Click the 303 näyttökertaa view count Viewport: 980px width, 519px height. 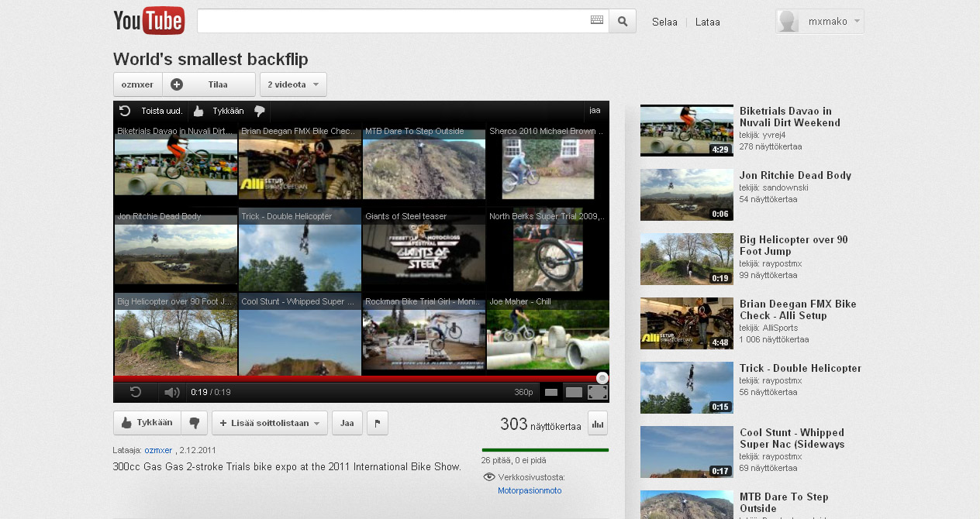tap(540, 424)
